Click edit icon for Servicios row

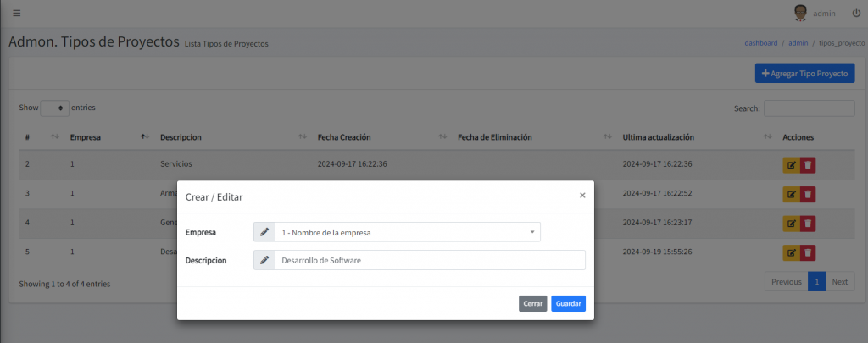click(791, 165)
